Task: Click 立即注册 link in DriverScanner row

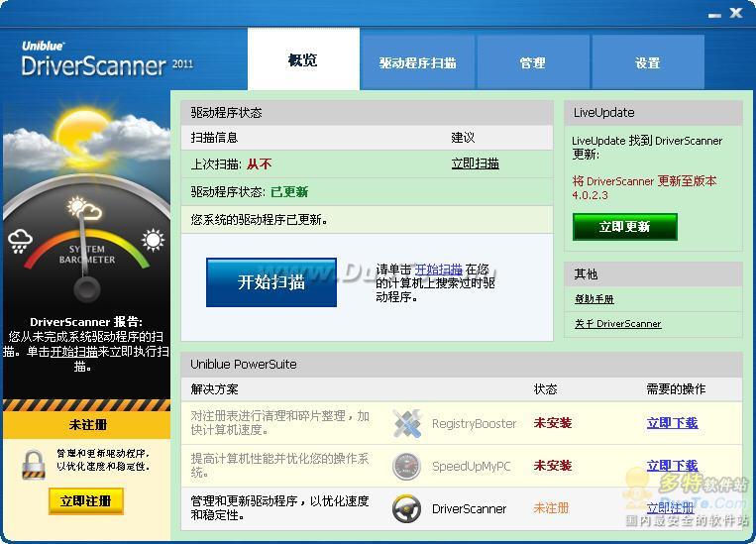Action: [670, 507]
